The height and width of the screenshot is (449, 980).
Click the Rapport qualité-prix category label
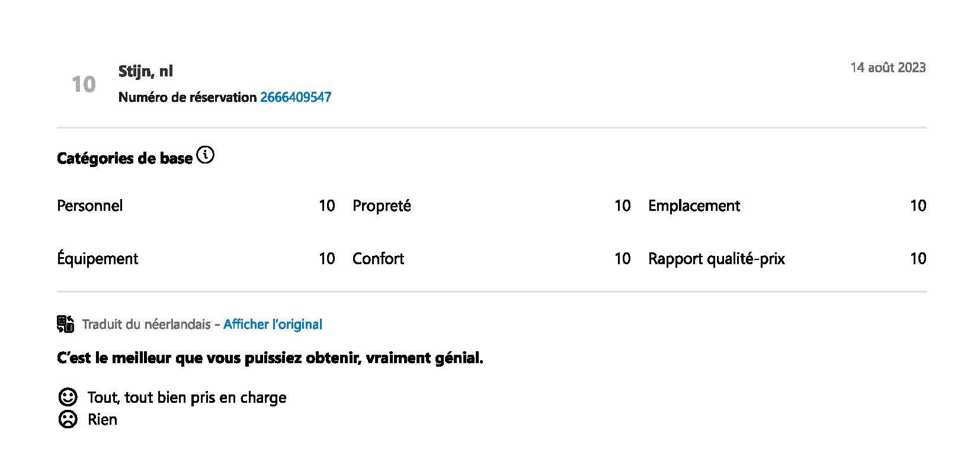tap(716, 258)
